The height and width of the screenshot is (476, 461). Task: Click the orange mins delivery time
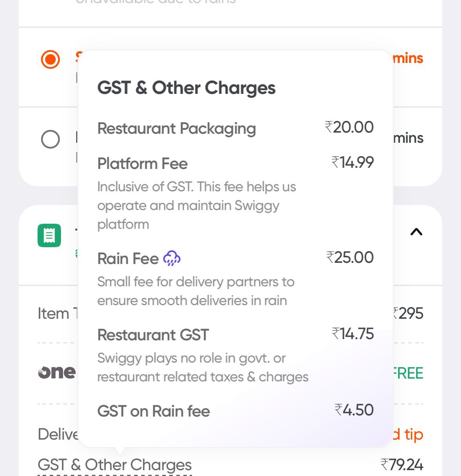pyautogui.click(x=408, y=58)
